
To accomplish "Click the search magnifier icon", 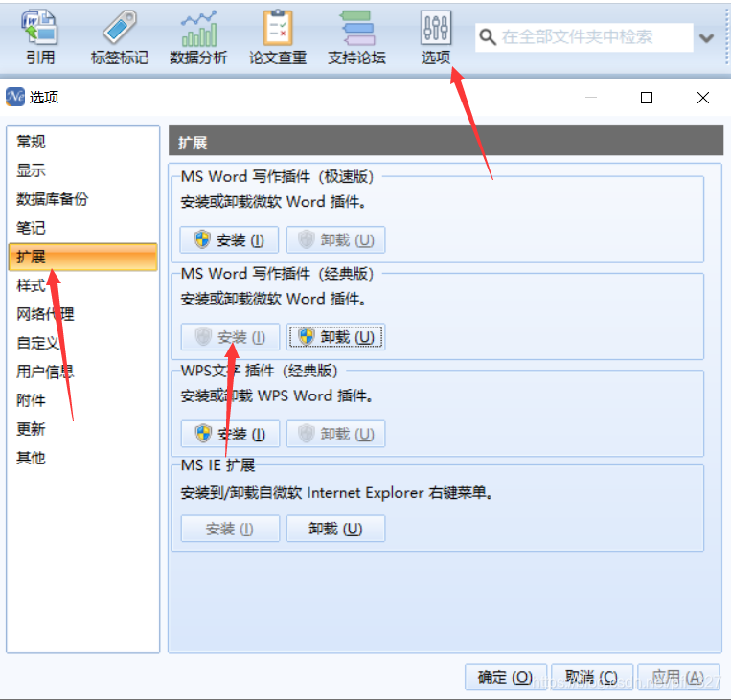I will click(x=488, y=36).
